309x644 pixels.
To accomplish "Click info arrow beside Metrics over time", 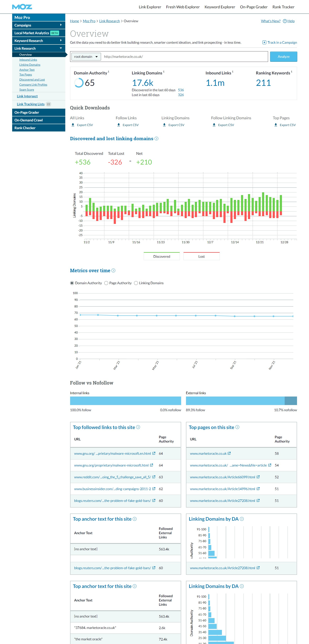I will tap(113, 270).
